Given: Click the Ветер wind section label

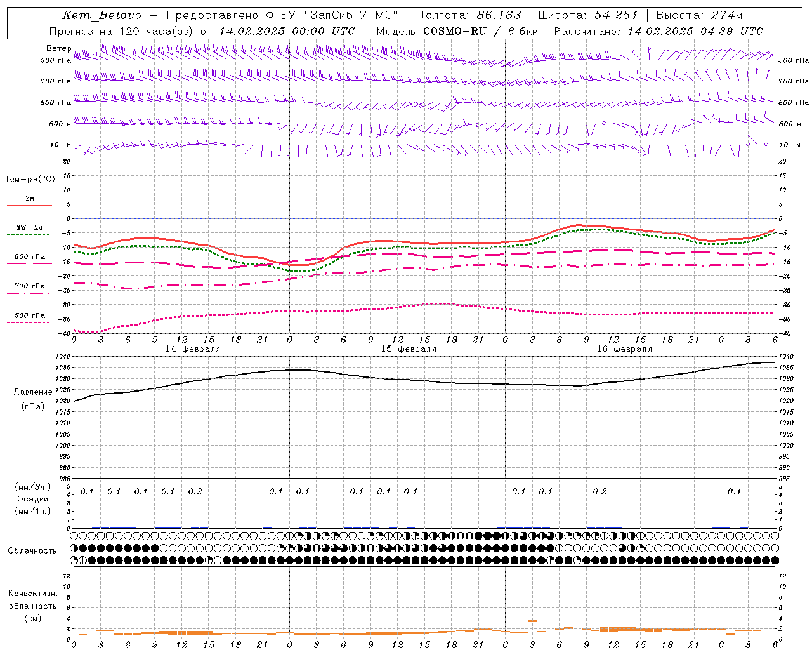Looking at the screenshot, I should [58, 48].
